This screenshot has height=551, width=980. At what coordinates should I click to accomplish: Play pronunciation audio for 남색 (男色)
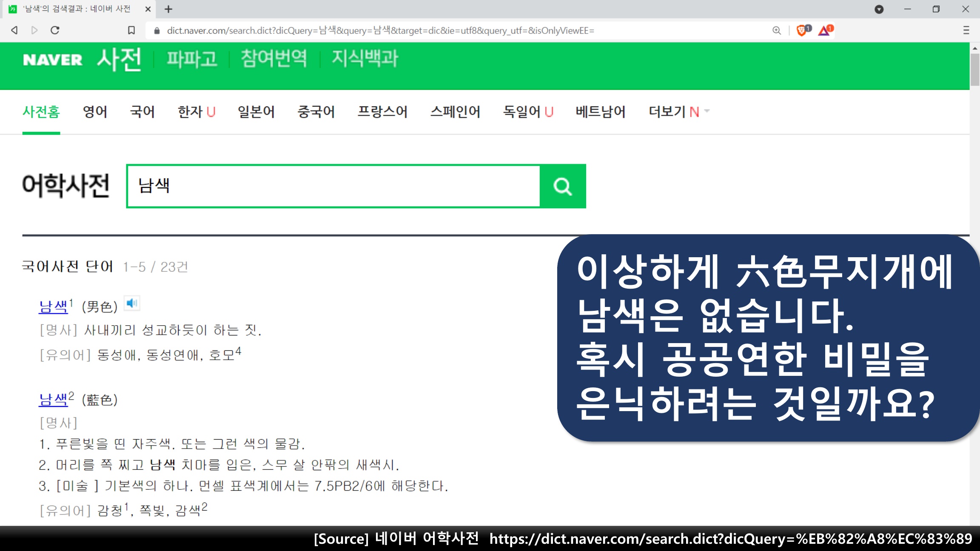click(x=132, y=303)
